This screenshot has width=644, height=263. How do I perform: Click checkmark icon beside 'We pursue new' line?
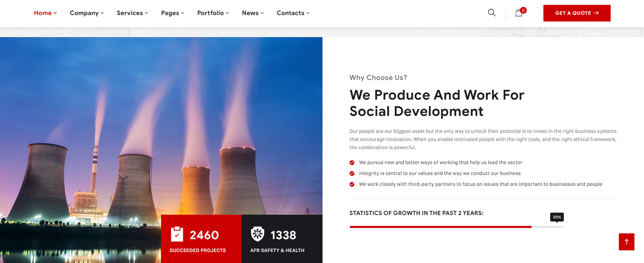click(352, 163)
